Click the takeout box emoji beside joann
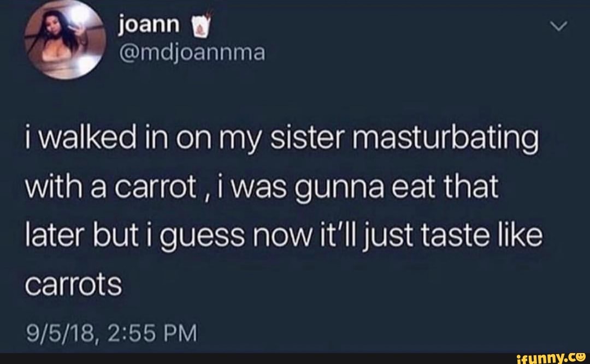 (200, 26)
